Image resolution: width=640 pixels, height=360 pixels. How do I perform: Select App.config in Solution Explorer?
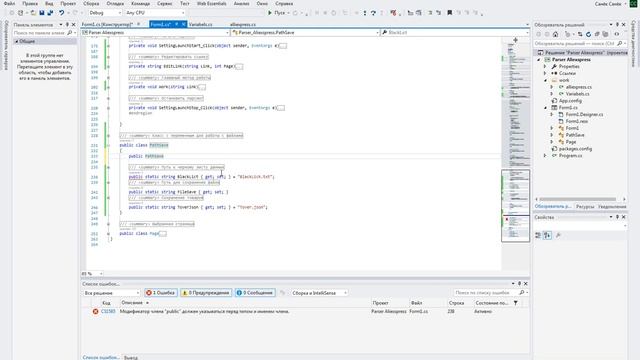(x=570, y=101)
